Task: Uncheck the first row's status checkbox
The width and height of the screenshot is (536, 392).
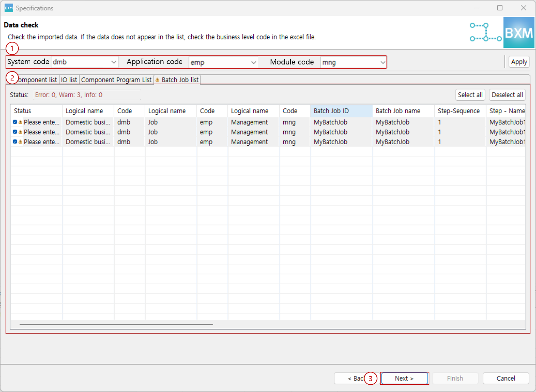Action: coord(15,122)
